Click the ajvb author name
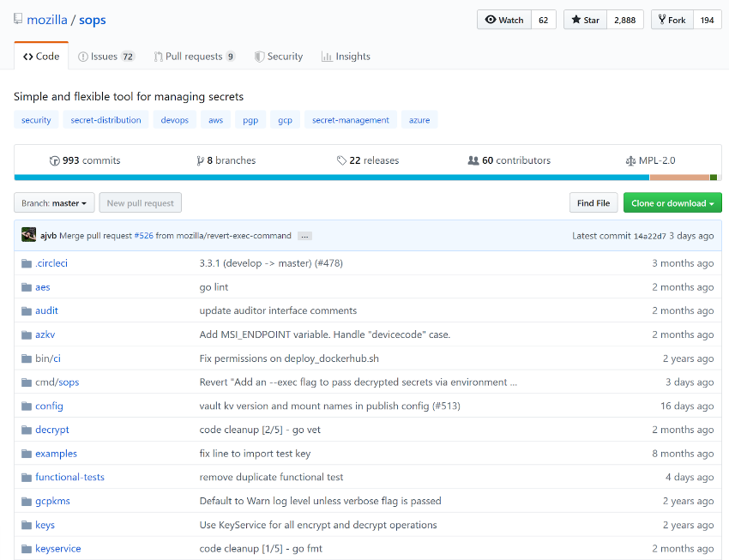Screen dimensions: 729x560 coord(48,236)
